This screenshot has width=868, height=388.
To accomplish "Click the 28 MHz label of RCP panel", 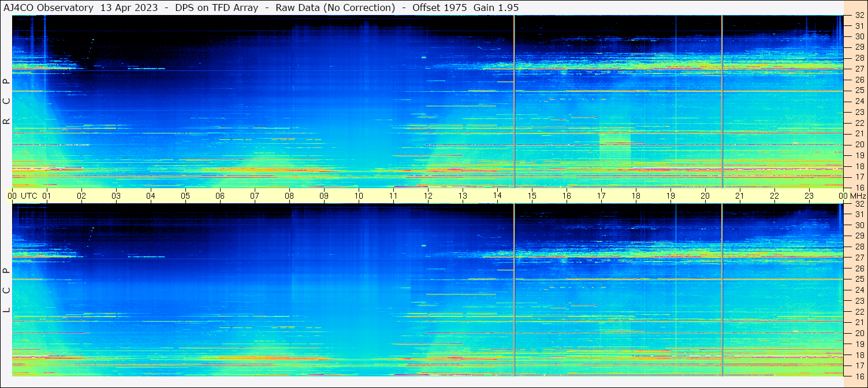I will 859,58.
